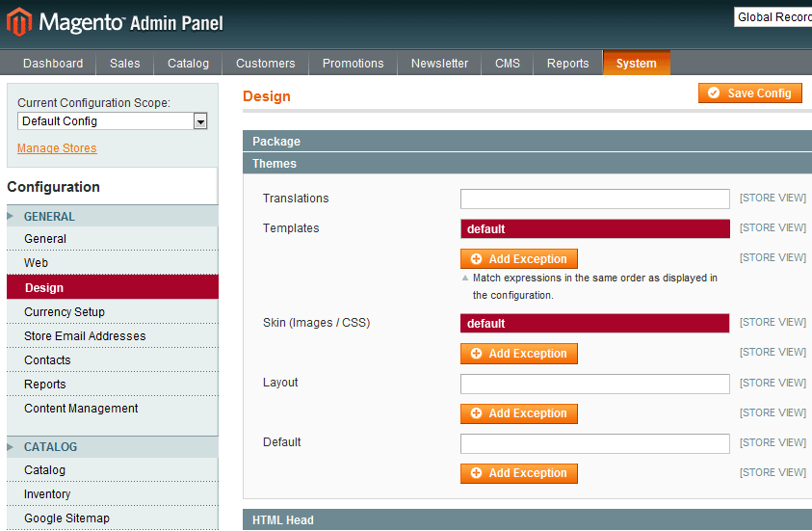The width and height of the screenshot is (812, 531).
Task: Add Exception under Layout field
Action: coord(519,413)
